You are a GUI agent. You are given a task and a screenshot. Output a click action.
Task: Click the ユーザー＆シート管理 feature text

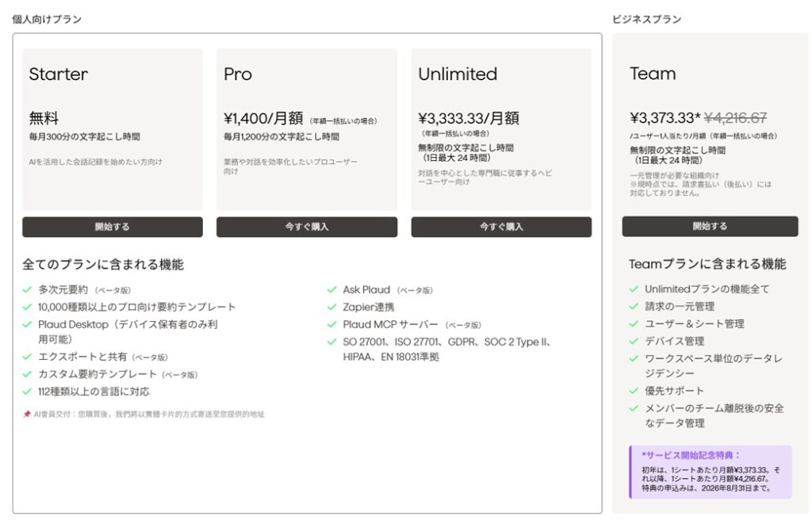(x=695, y=323)
